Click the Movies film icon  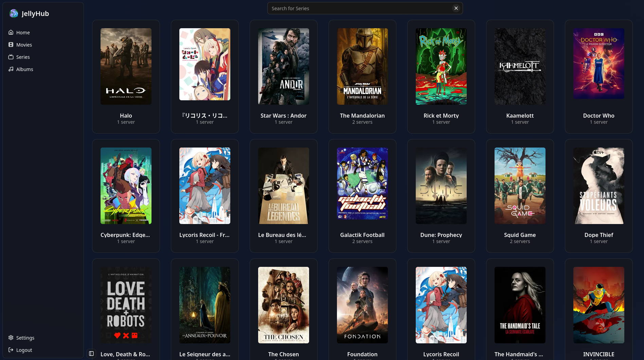pos(11,45)
